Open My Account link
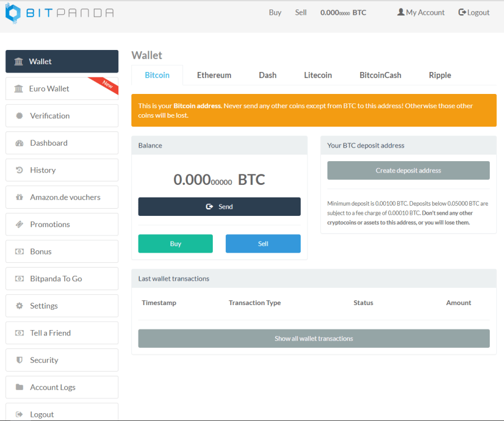This screenshot has height=421, width=504. [421, 12]
